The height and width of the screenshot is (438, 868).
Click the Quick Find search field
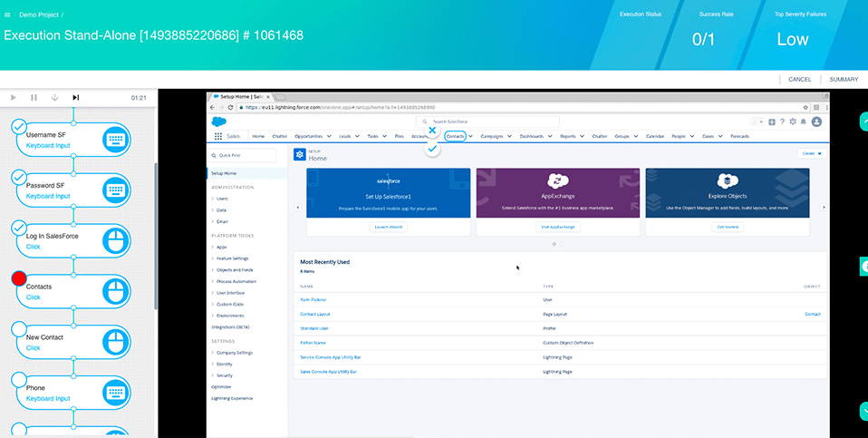[x=242, y=156]
